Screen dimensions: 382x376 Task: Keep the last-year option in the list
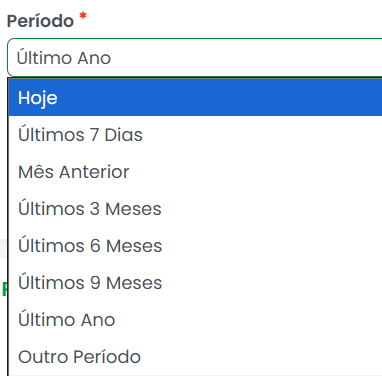[195, 320]
